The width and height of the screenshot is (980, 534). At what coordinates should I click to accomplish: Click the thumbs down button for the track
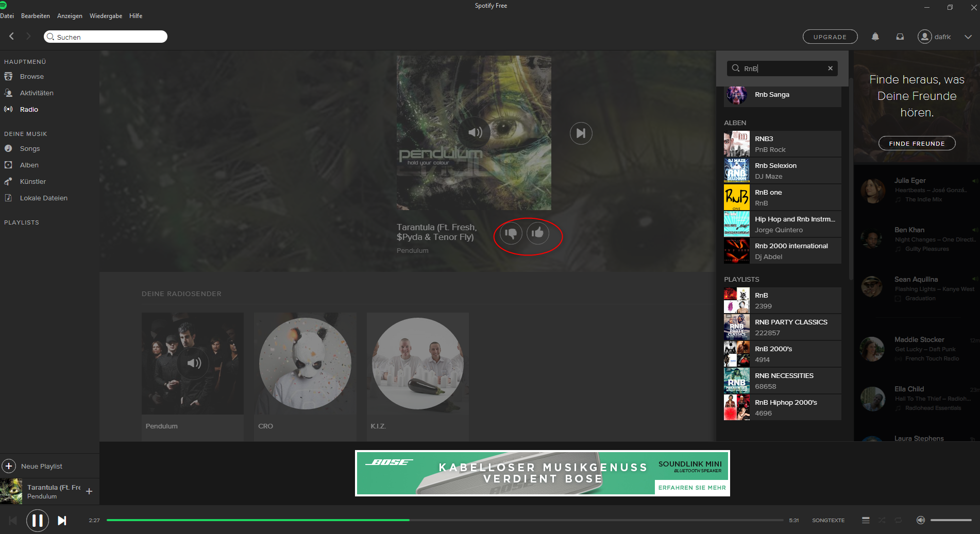pos(511,233)
